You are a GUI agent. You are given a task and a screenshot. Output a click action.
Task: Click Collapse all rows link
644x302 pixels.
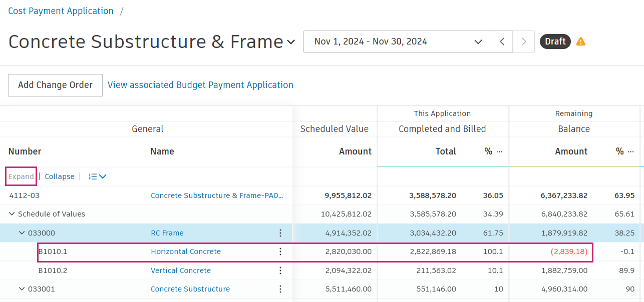[x=59, y=176]
